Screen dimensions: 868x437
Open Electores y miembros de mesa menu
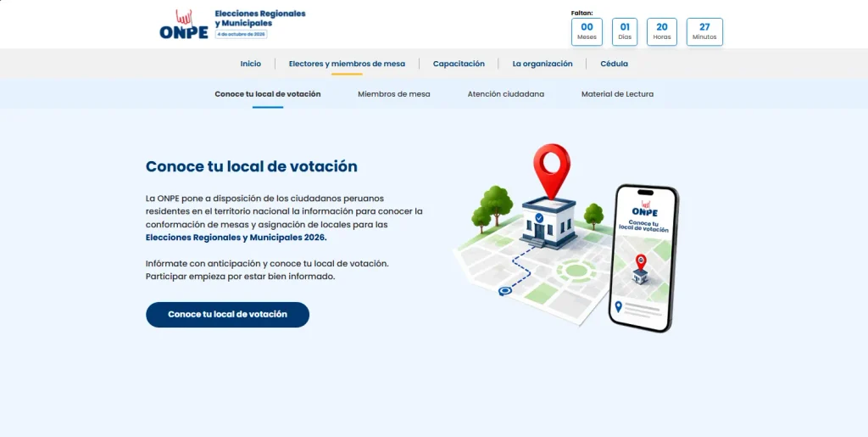coord(347,64)
